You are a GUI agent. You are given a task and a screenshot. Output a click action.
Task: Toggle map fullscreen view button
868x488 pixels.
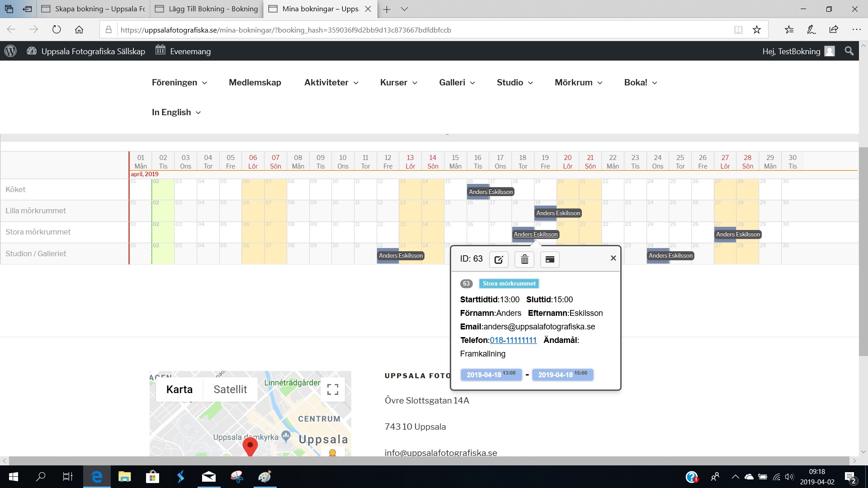pyautogui.click(x=333, y=389)
